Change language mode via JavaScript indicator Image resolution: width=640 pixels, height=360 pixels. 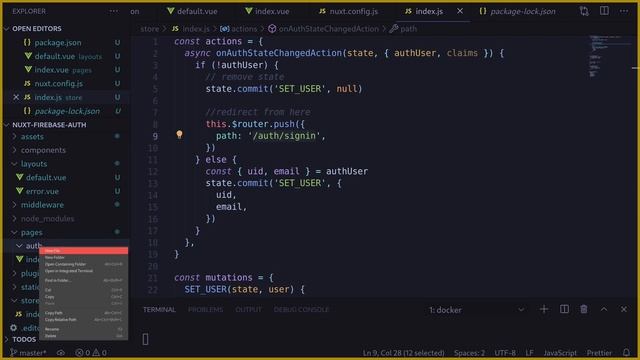tap(560, 353)
